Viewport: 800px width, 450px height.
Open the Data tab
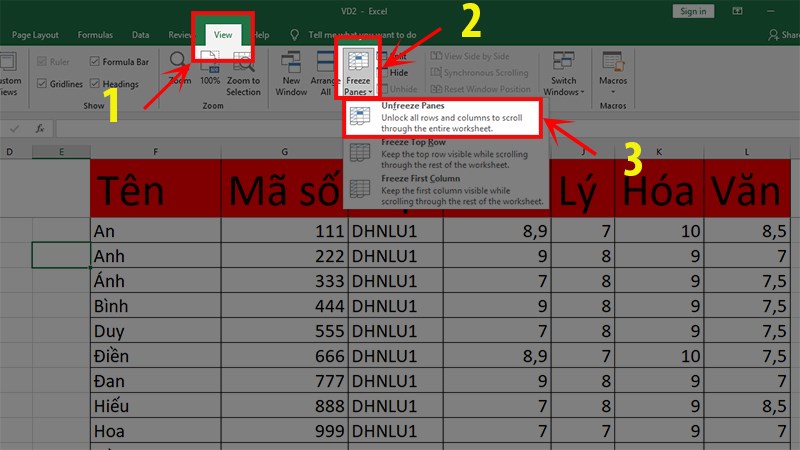point(140,35)
